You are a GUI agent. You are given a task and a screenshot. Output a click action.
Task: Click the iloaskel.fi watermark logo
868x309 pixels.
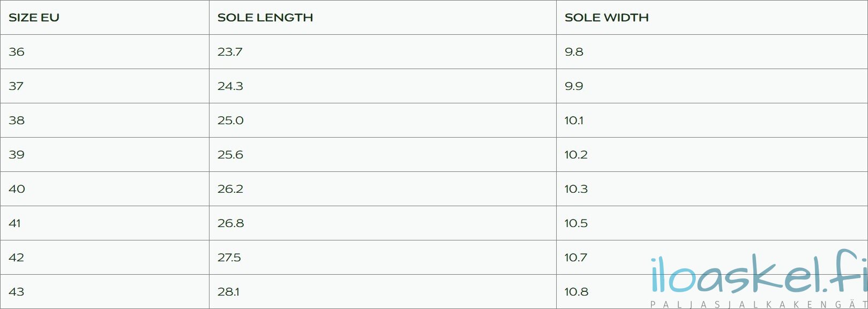pos(759,273)
